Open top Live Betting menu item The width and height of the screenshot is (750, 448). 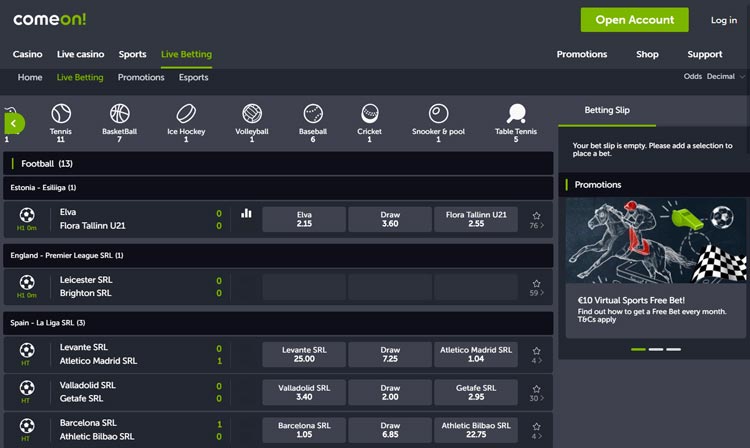(x=187, y=54)
